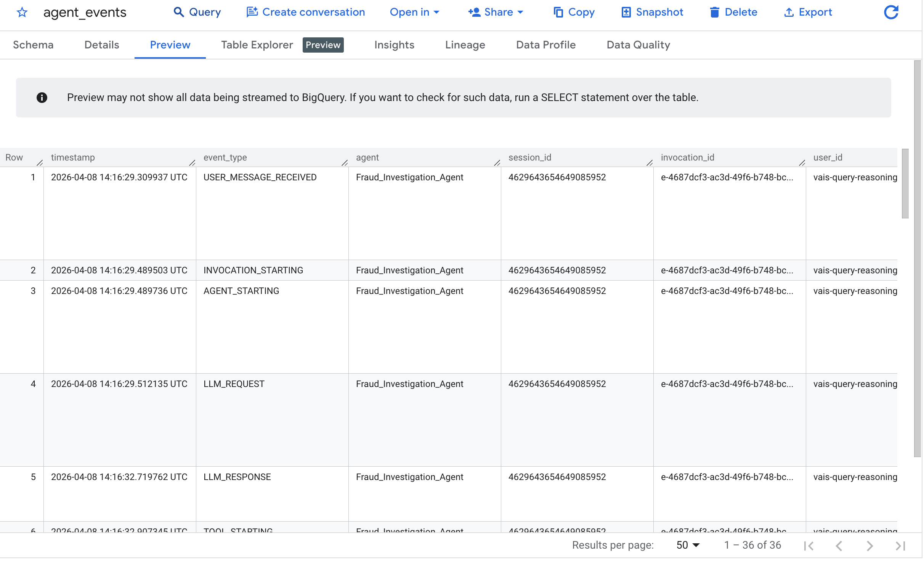The height and width of the screenshot is (562, 924).
Task: Select the Lineage tab
Action: 465,45
